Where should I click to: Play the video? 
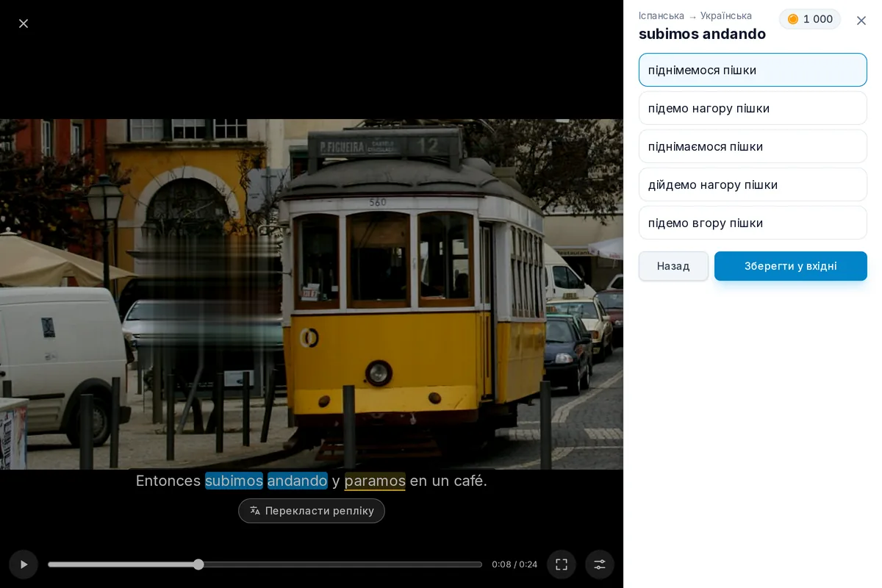point(24,564)
